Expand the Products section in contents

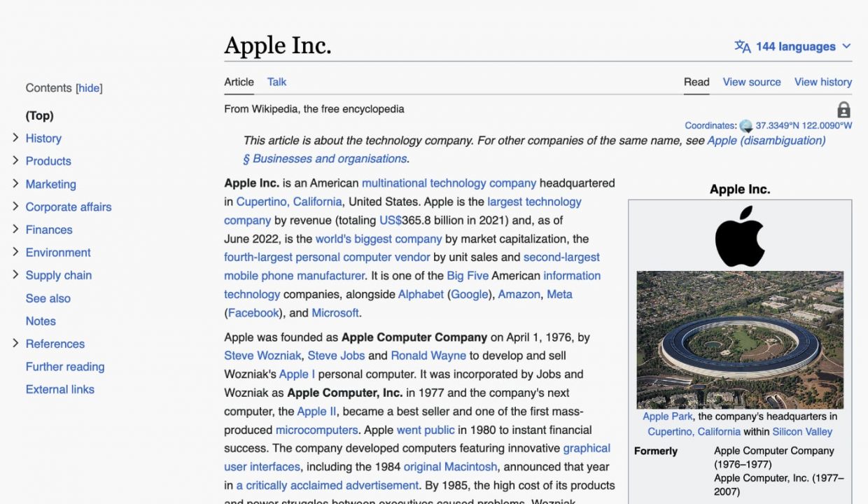(15, 160)
